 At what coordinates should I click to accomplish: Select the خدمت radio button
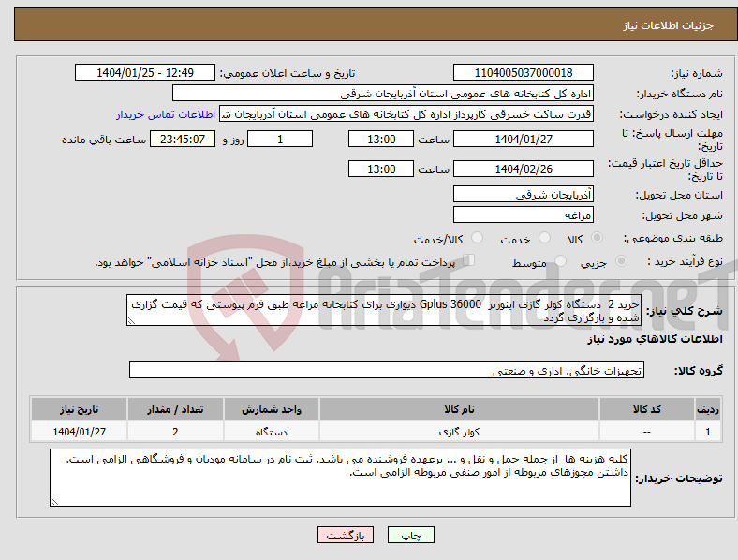tap(544, 238)
